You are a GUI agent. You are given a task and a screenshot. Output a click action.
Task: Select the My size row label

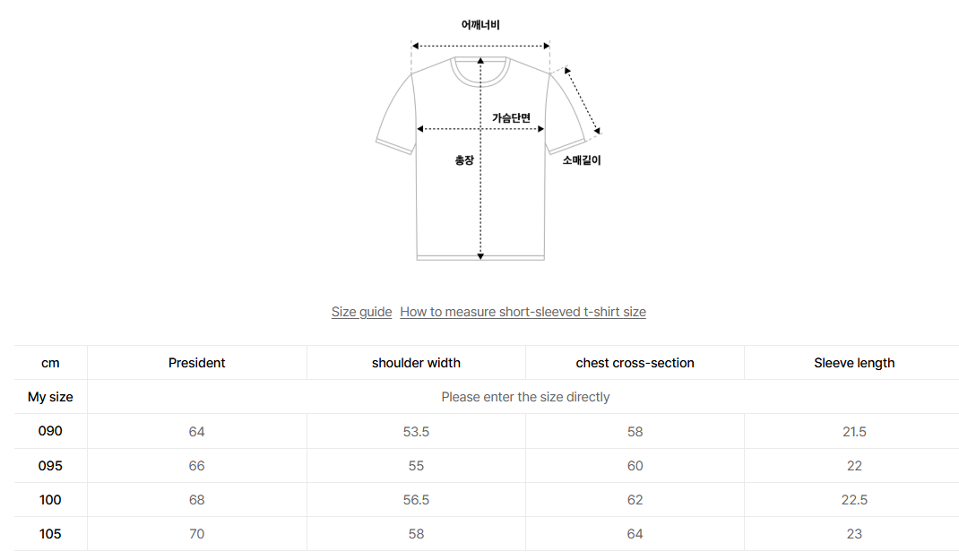point(50,397)
